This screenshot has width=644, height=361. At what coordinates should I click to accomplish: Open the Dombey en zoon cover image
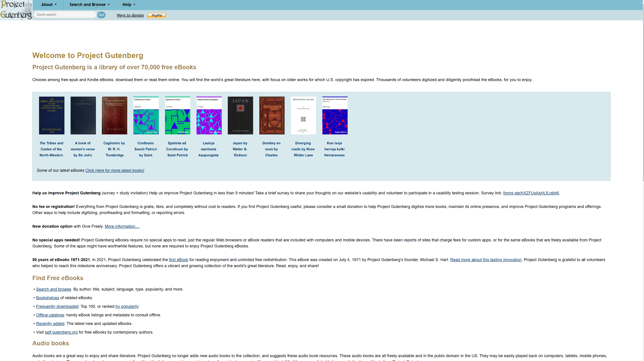point(272,115)
